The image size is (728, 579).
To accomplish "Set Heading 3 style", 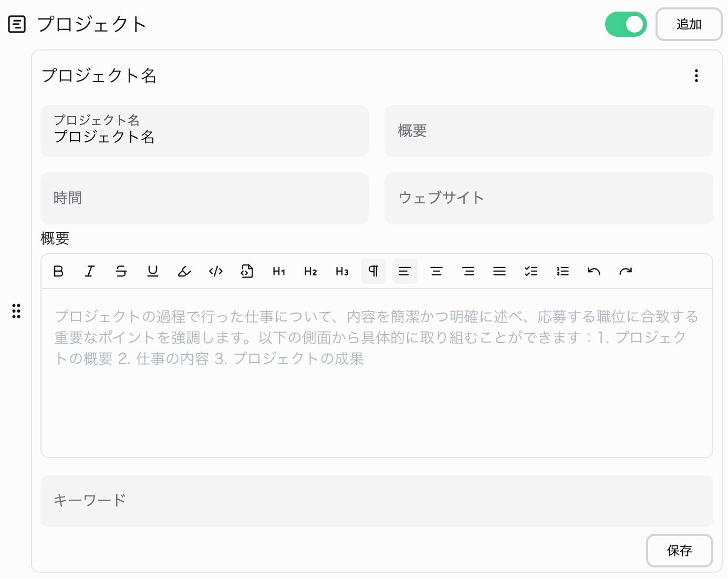I will (x=342, y=271).
